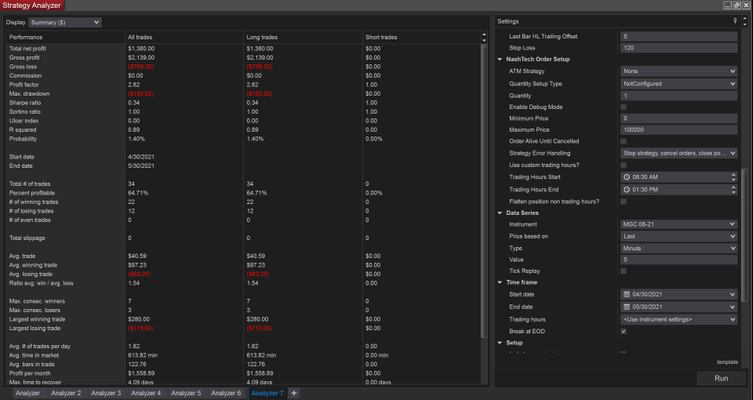Add a new analyzer tab
Viewport: 753px width, 400px height.
pos(293,393)
